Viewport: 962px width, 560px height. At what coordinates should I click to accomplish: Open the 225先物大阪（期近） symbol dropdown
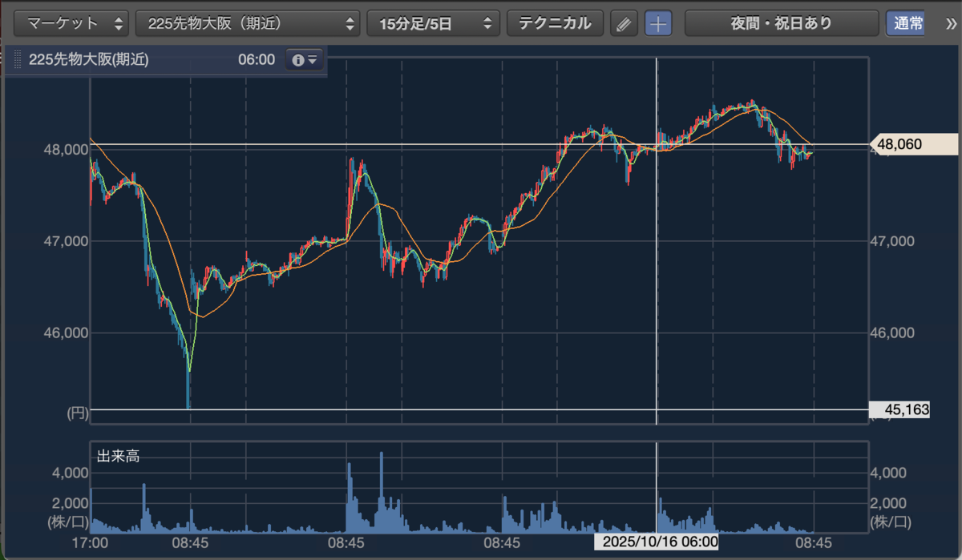(x=248, y=23)
